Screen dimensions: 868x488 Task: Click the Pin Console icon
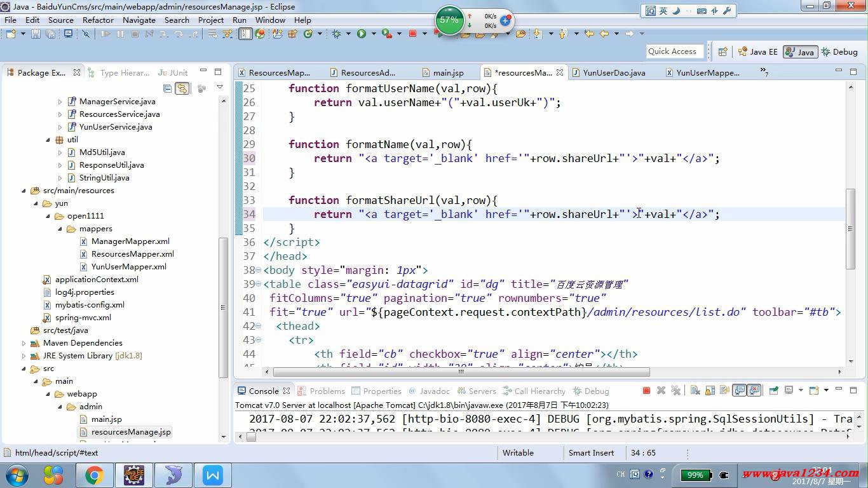(x=773, y=391)
